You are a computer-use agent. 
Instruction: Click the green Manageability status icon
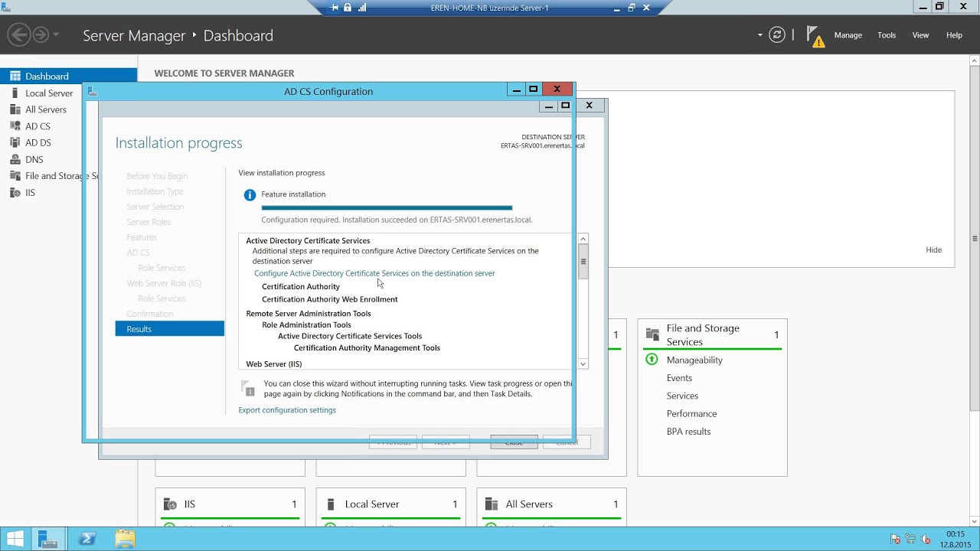(652, 360)
